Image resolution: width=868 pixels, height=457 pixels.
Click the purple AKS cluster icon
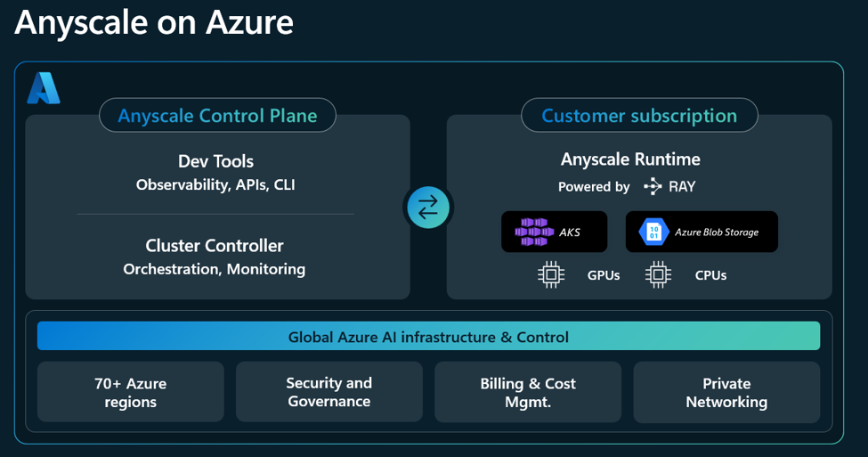533,233
